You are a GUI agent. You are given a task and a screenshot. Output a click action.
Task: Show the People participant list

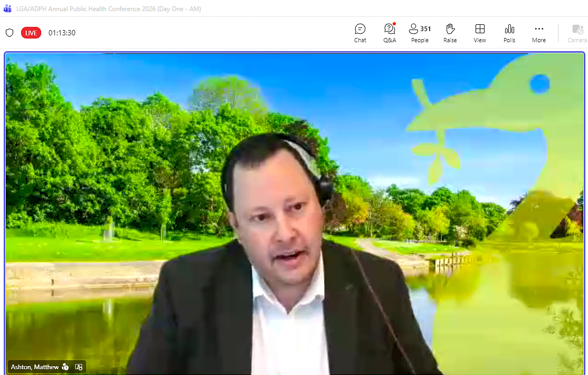(420, 33)
